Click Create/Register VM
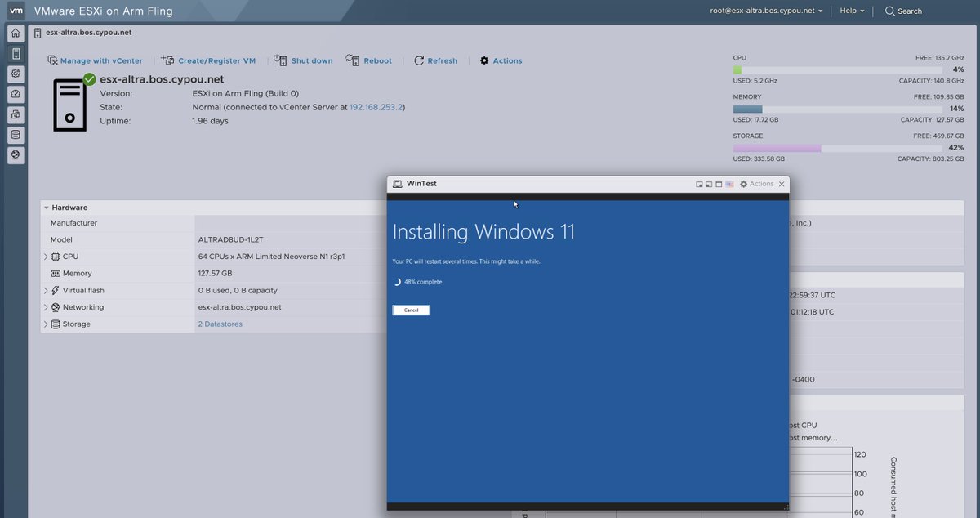Image resolution: width=980 pixels, height=518 pixels. [x=208, y=60]
